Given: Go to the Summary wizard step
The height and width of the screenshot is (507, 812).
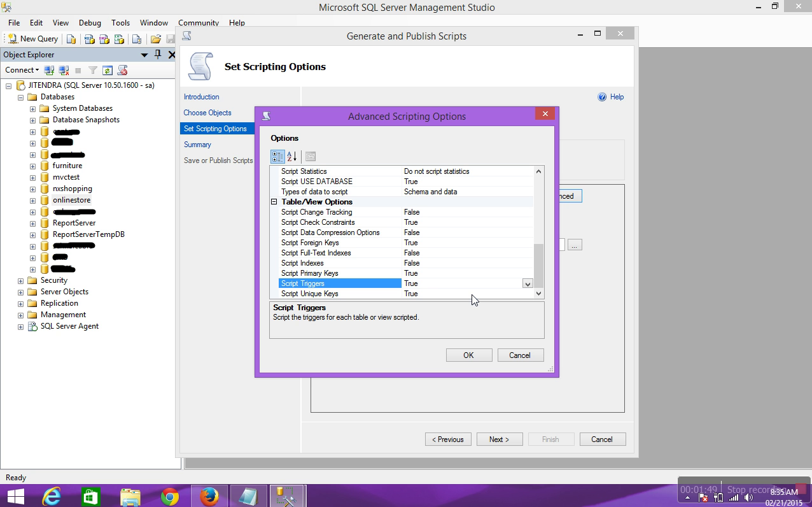Looking at the screenshot, I should tap(197, 145).
